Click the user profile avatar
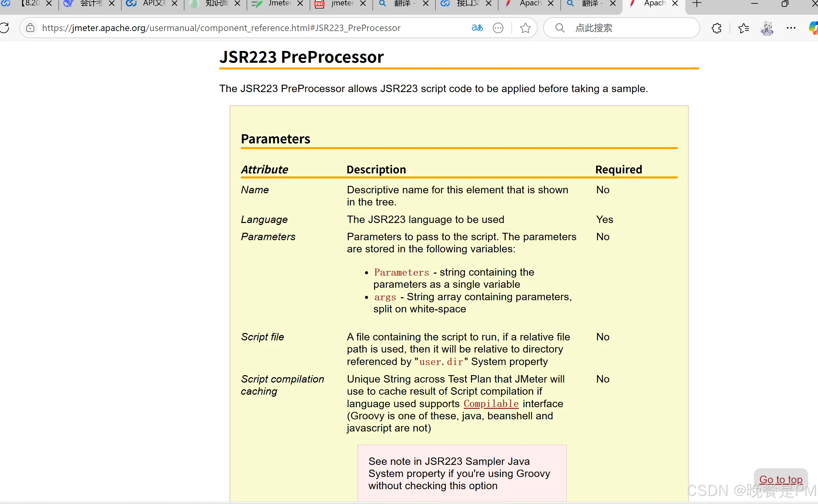 pyautogui.click(x=767, y=28)
